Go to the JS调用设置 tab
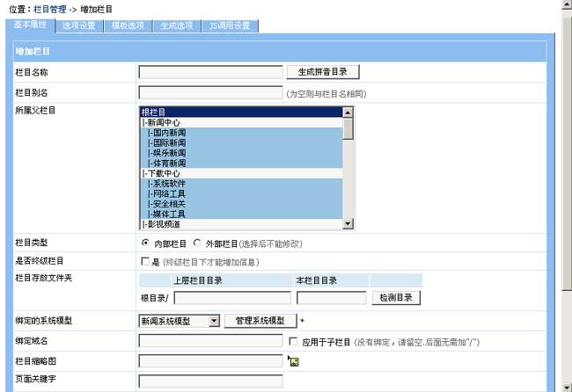Screen dimensions: 572x392 coord(230,25)
